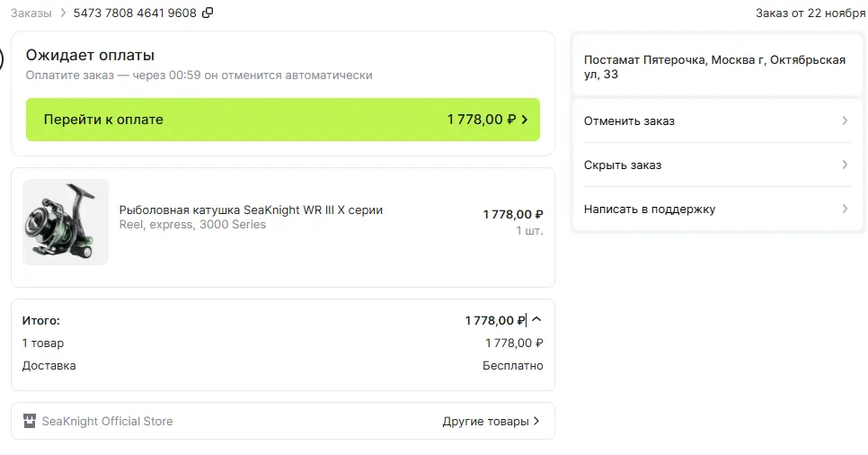
Task: Click the Итого total amount 1 778,00 ₽
Action: point(495,320)
